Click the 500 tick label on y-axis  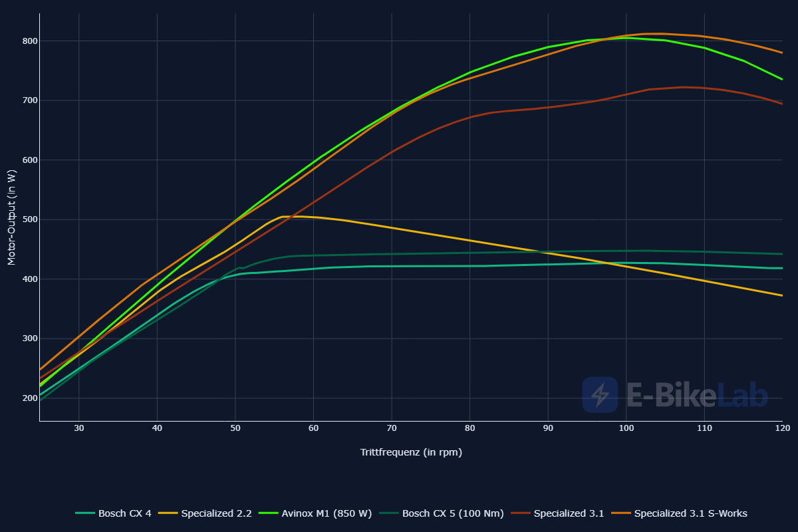point(28,219)
